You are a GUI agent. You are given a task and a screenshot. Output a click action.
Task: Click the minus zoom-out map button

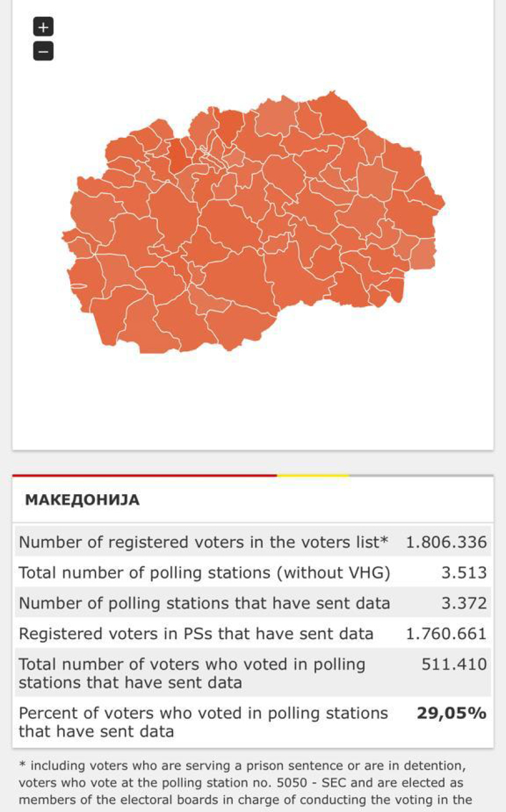click(x=43, y=51)
